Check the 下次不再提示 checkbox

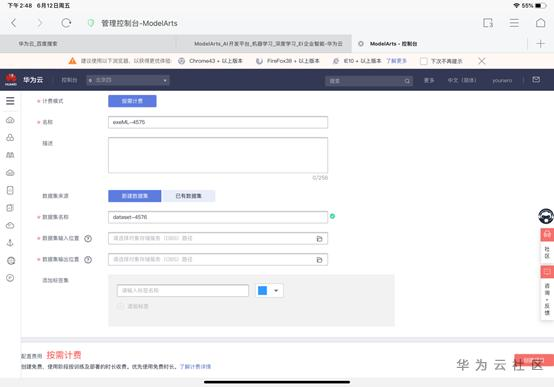click(x=424, y=61)
